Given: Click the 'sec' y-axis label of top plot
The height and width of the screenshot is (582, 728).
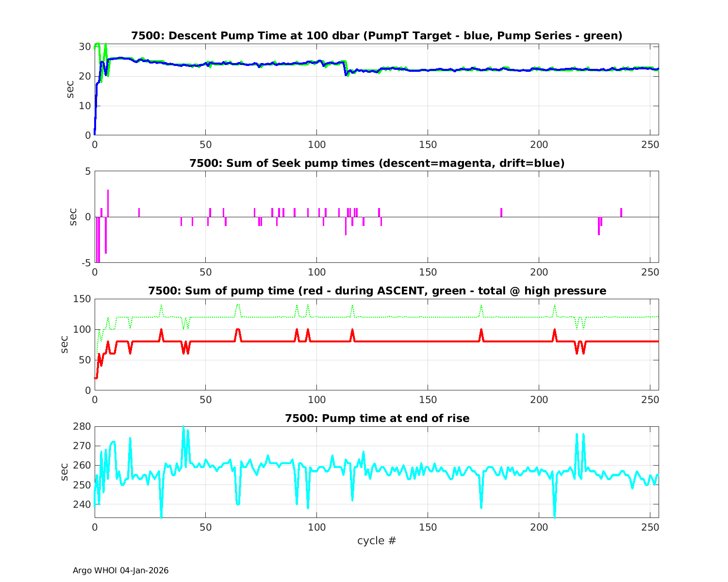Looking at the screenshot, I should tap(70, 90).
